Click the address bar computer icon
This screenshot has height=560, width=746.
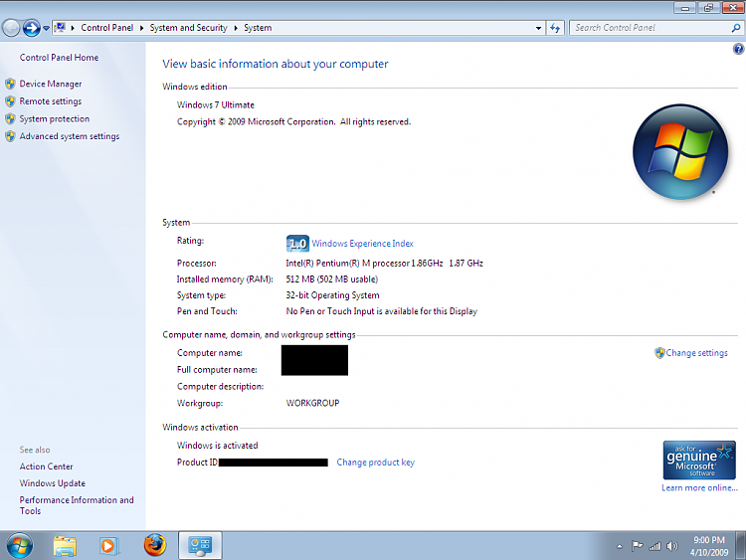(x=61, y=28)
